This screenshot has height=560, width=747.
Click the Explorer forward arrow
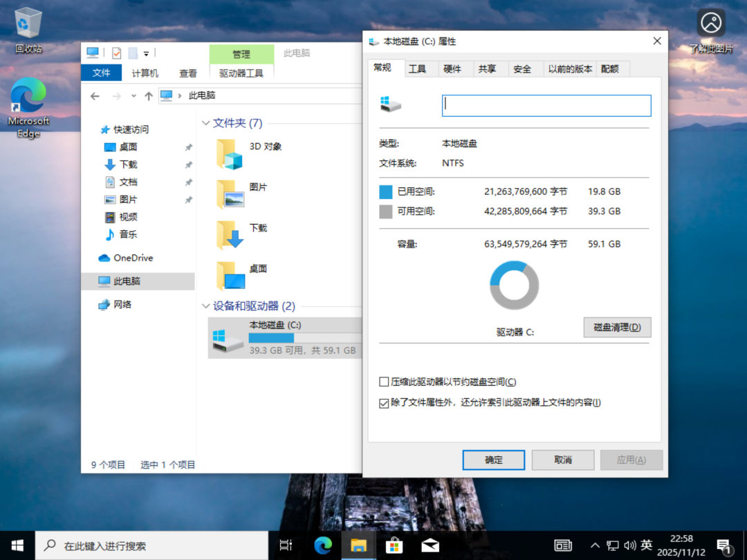pyautogui.click(x=116, y=95)
